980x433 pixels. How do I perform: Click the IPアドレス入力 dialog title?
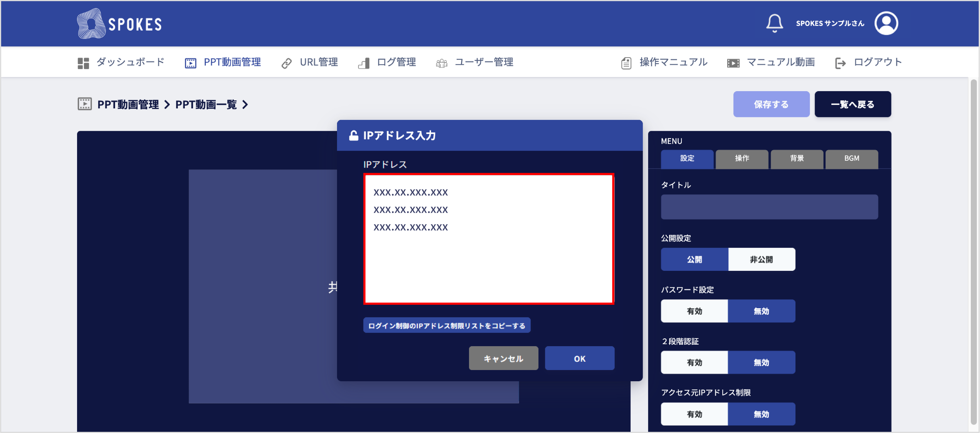click(x=399, y=135)
